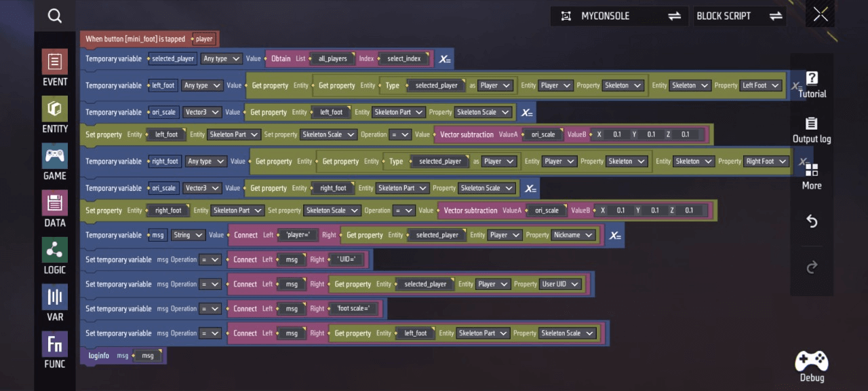The width and height of the screenshot is (868, 391).
Task: Click the 'player=' text input field
Action: (298, 235)
